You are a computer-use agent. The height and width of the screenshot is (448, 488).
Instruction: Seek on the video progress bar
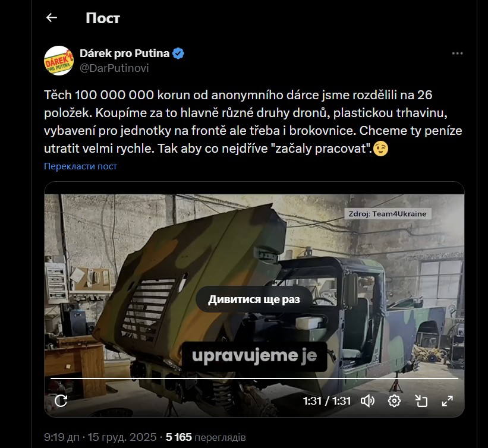254,378
